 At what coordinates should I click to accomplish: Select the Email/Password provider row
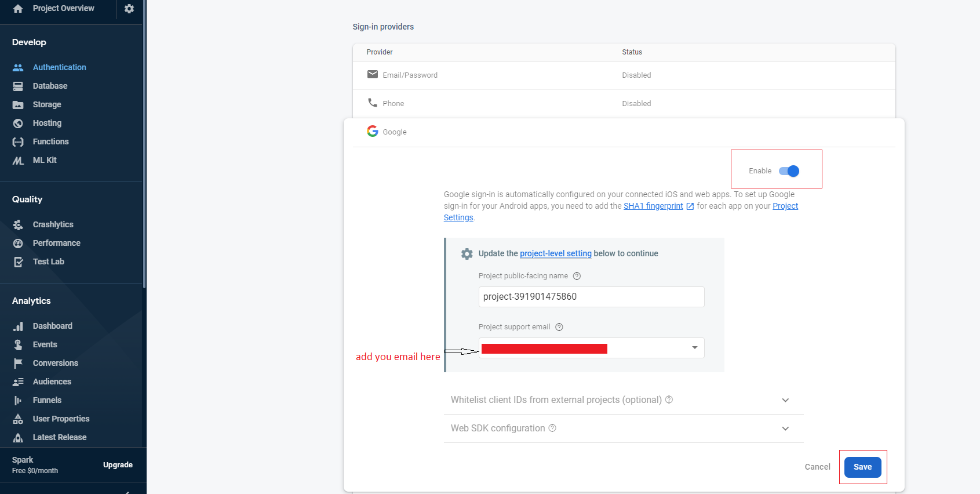(624, 75)
